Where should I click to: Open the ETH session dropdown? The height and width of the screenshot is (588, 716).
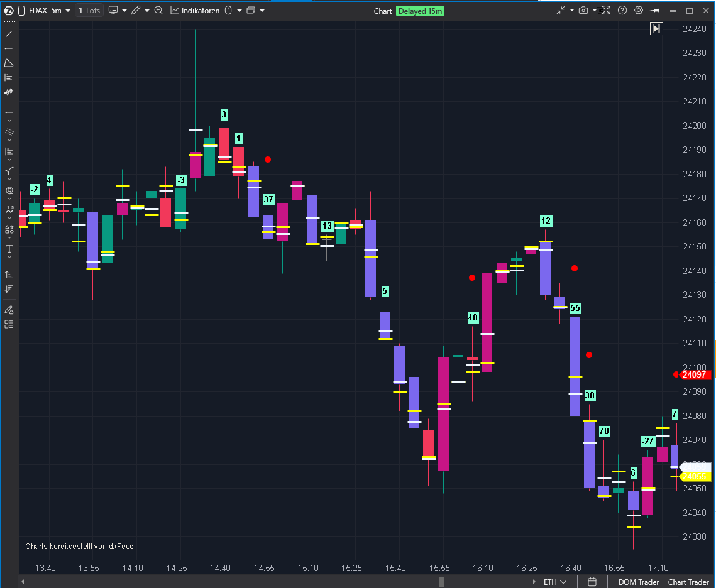[x=556, y=582]
